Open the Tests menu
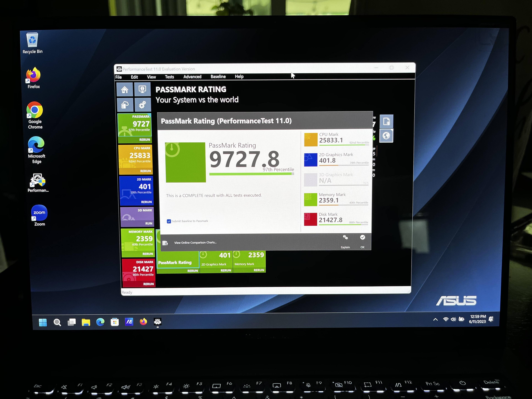Screen dimensions: 532x399 click(x=169, y=77)
